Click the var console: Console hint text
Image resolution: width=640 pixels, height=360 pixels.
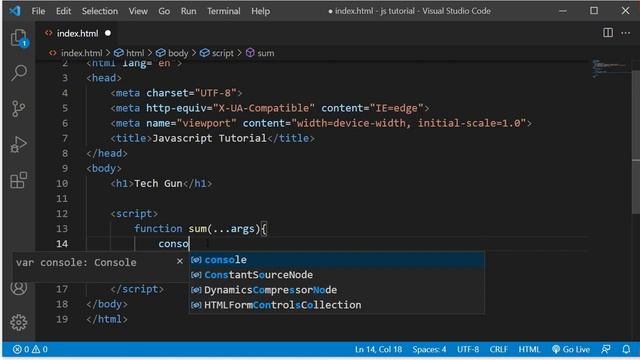pyautogui.click(x=76, y=262)
